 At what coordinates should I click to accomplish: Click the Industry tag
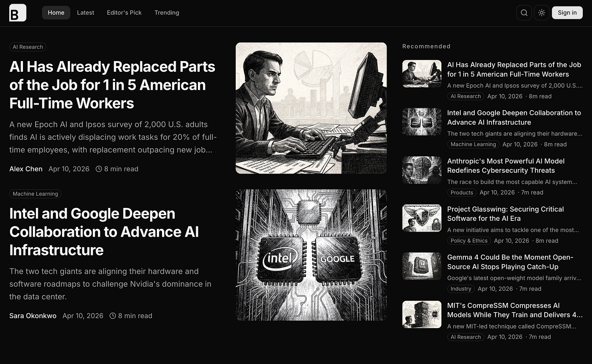pos(461,289)
